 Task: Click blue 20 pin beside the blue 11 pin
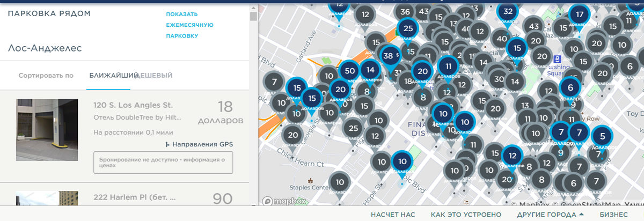pos(422,71)
